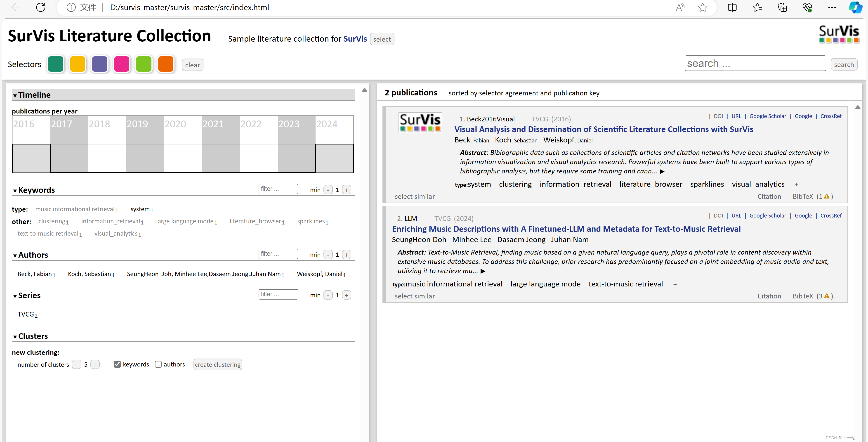Click the SurVis logo in top right

click(x=839, y=34)
